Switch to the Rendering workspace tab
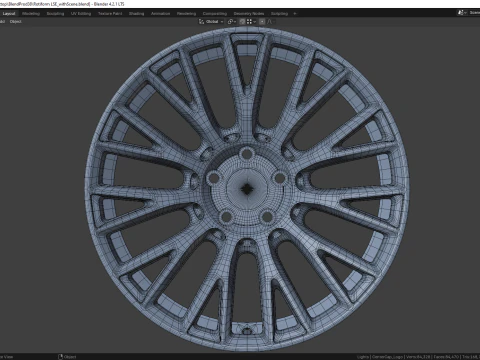 point(187,14)
